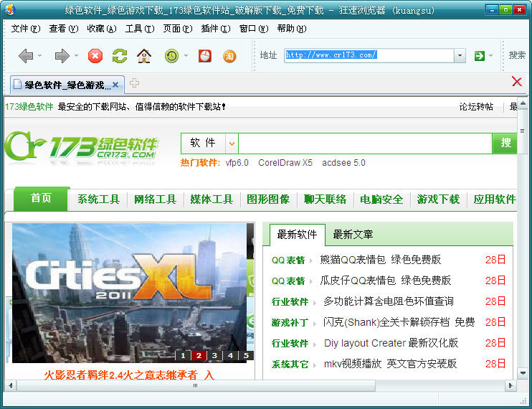The width and height of the screenshot is (532, 409).
Task: Go back with the left arrow button
Action: click(x=26, y=56)
